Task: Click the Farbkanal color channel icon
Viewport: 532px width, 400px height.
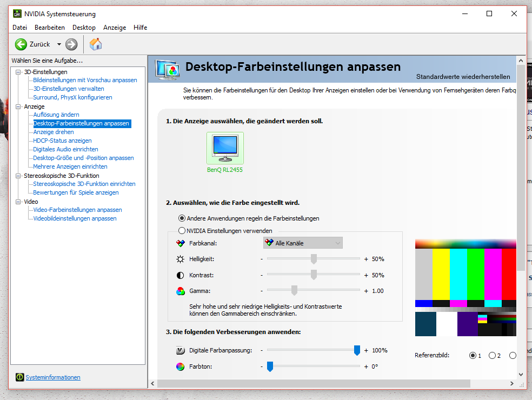Action: 181,243
